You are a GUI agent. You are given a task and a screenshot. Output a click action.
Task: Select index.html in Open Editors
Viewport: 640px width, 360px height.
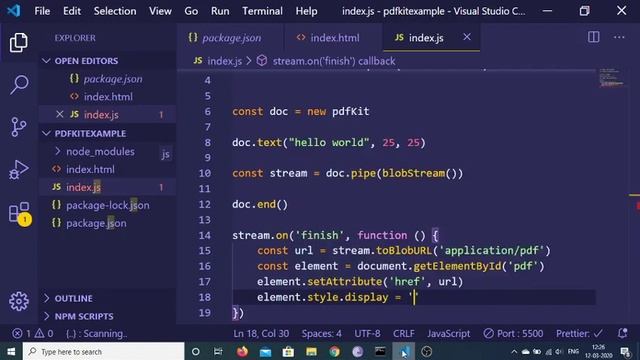coord(108,97)
